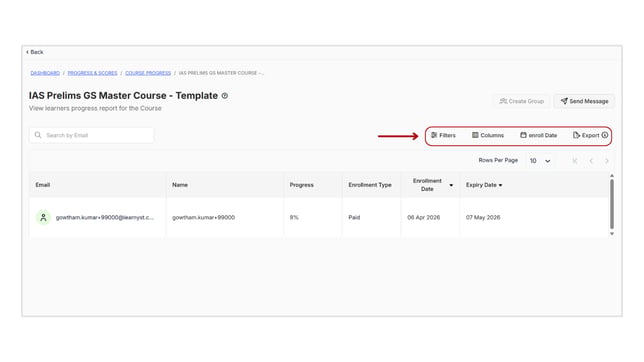
Task: Click the learner avatar icon
Action: click(44, 217)
